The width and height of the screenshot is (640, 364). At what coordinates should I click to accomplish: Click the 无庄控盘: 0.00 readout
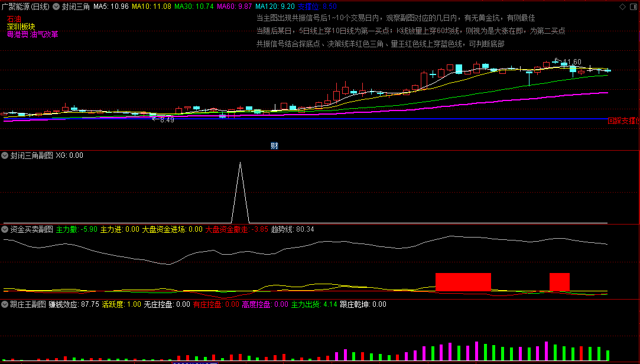pyautogui.click(x=167, y=304)
